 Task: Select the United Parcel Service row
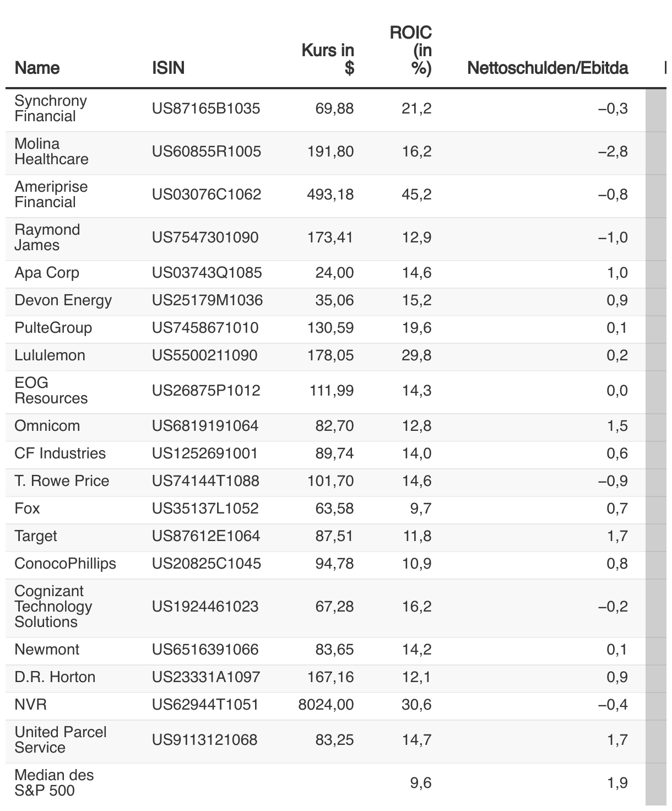pyautogui.click(x=325, y=740)
